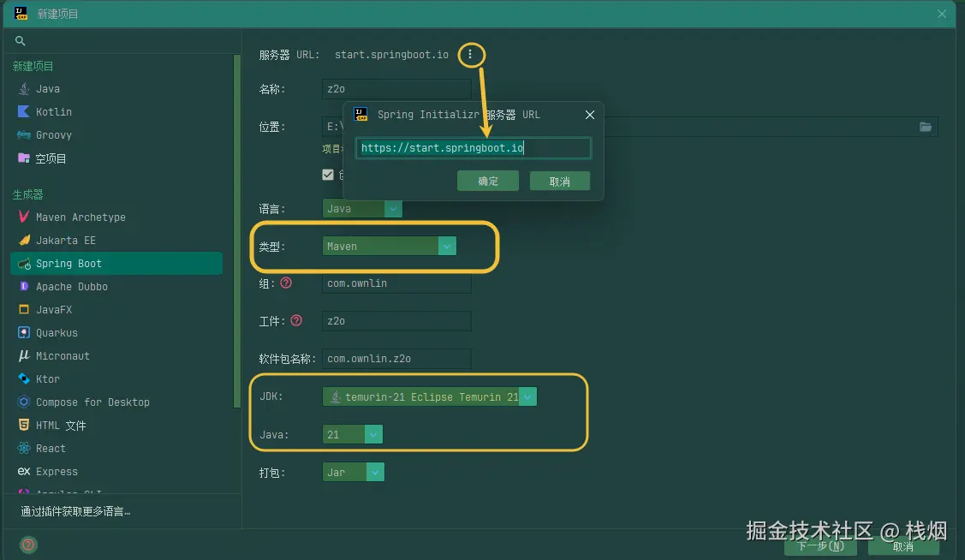Open the 打包 Jar dropdown
The height and width of the screenshot is (560, 965).
coord(354,472)
